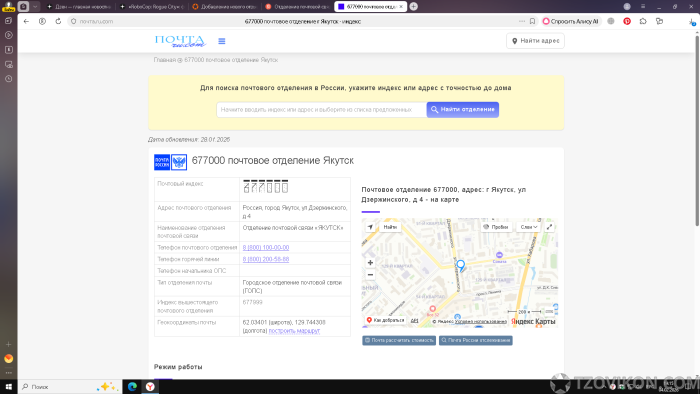The image size is (700, 394).
Task: Open the hamburger menu beside the Почта logo
Action: (x=221, y=41)
